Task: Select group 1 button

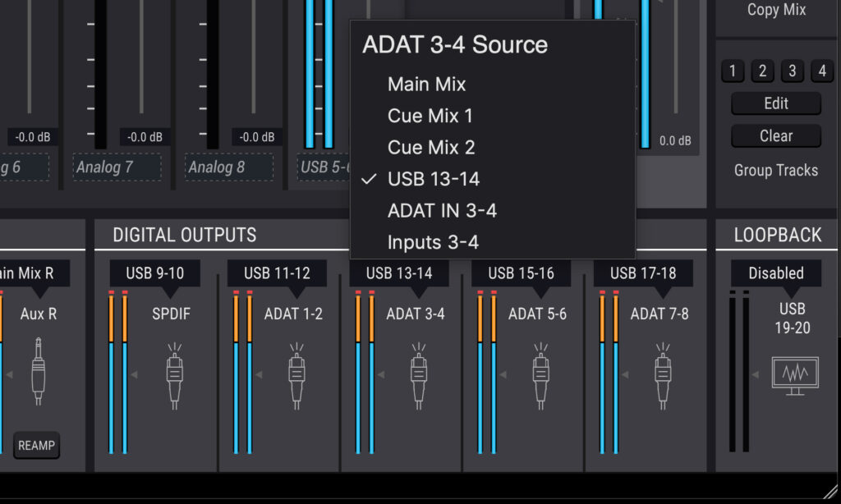Action: pyautogui.click(x=733, y=71)
